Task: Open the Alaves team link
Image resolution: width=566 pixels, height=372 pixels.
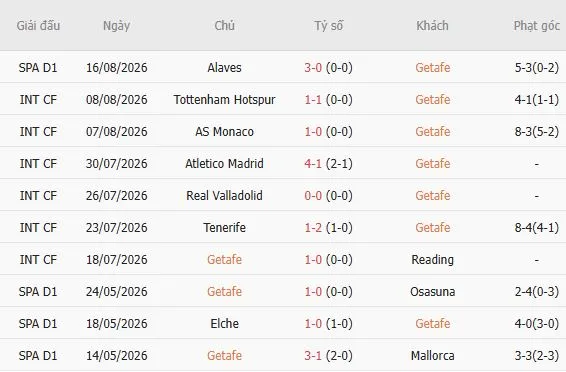Action: point(224,67)
